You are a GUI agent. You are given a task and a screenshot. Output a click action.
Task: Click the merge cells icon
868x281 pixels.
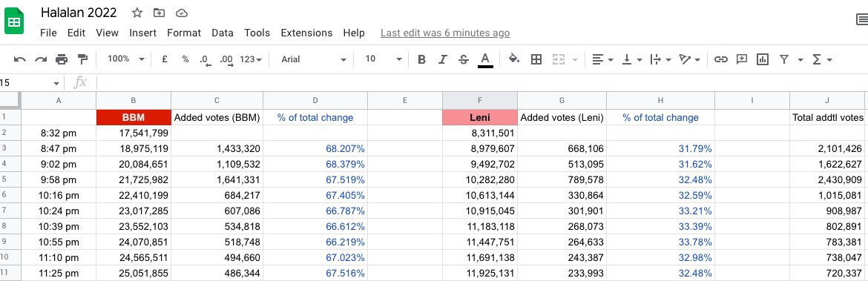(x=558, y=59)
